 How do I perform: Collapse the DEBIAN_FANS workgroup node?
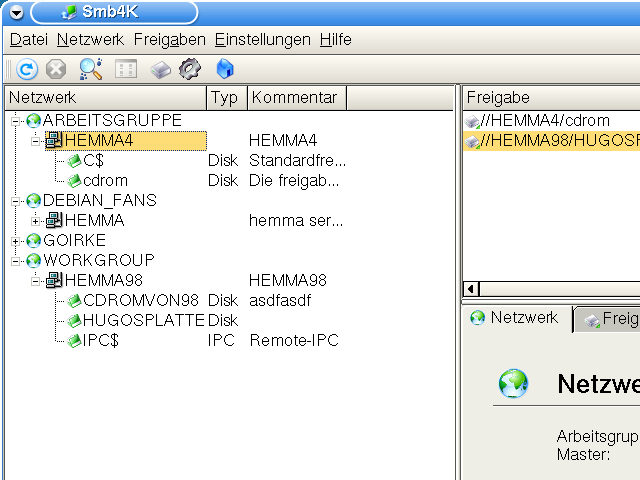pyautogui.click(x=15, y=201)
